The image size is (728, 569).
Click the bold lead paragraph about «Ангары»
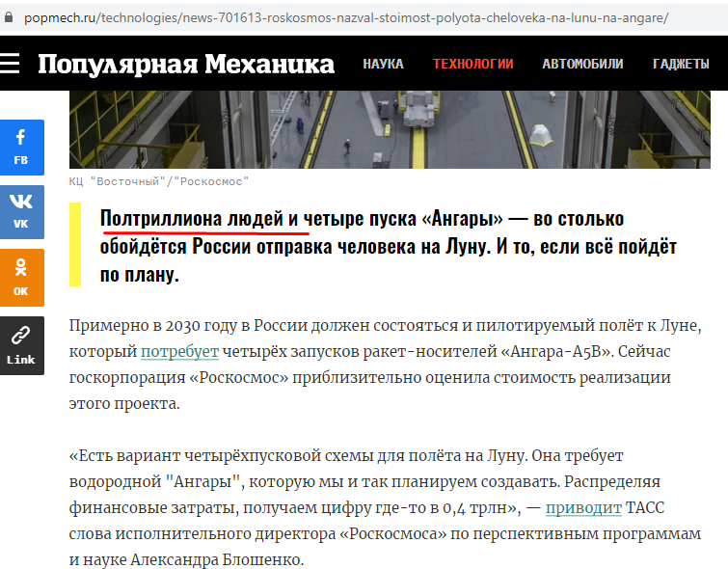tap(386, 246)
